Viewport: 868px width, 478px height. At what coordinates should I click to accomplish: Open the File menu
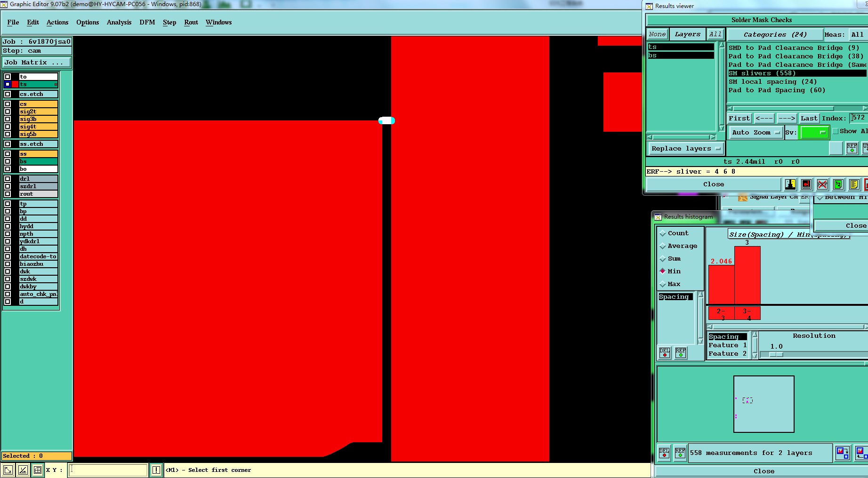[x=13, y=22]
